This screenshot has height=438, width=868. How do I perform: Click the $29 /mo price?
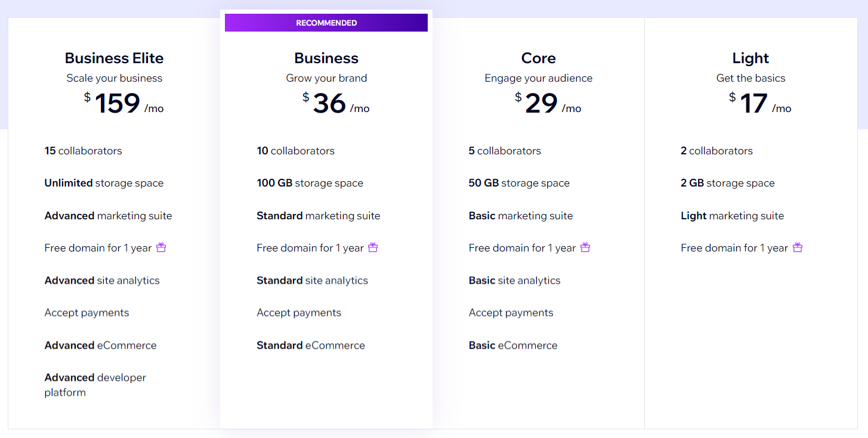click(x=548, y=104)
